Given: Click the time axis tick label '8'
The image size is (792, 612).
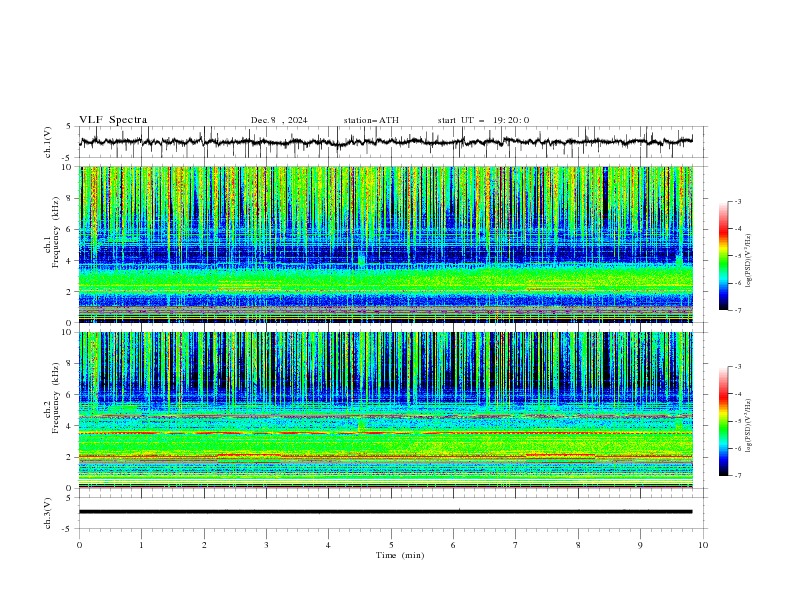Looking at the screenshot, I should tap(578, 545).
